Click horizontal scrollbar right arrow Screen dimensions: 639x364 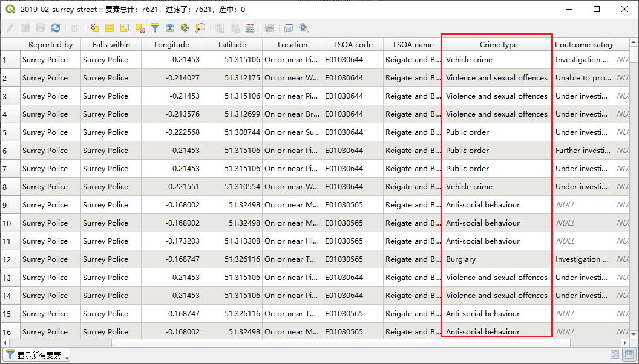click(625, 343)
